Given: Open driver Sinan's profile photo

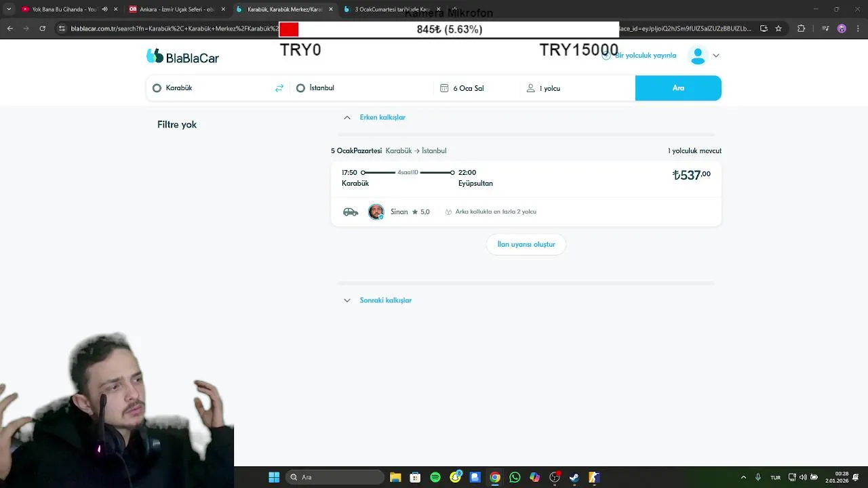Looking at the screenshot, I should point(376,212).
